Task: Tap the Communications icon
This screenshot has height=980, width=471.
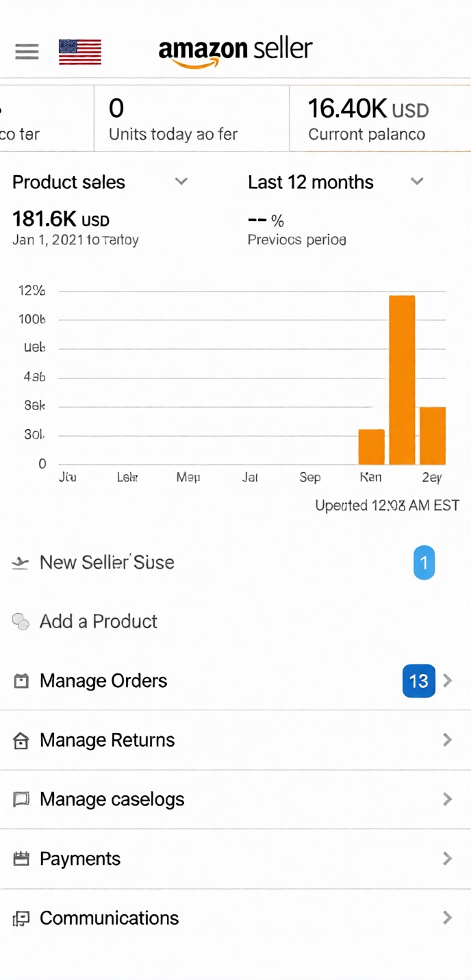Action: tap(21, 918)
